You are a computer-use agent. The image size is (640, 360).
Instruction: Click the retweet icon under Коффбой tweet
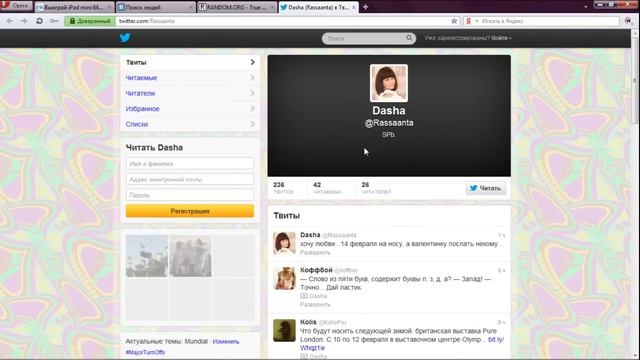pyautogui.click(x=304, y=296)
